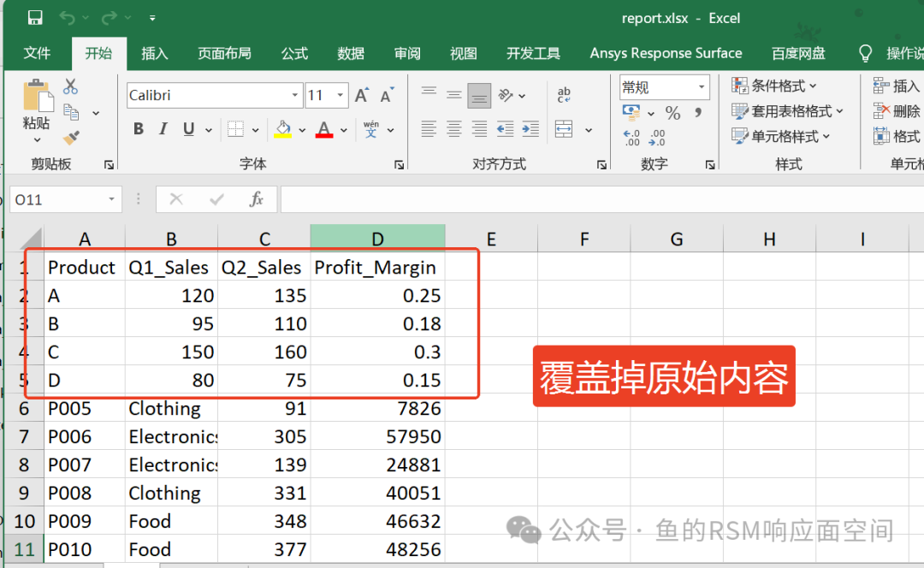924x568 pixels.
Task: Switch to the 审阅 ribbon tab
Action: [407, 53]
